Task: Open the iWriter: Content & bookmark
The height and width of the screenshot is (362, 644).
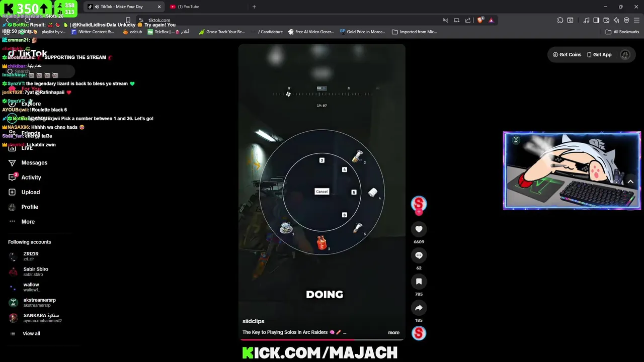Action: pyautogui.click(x=93, y=32)
